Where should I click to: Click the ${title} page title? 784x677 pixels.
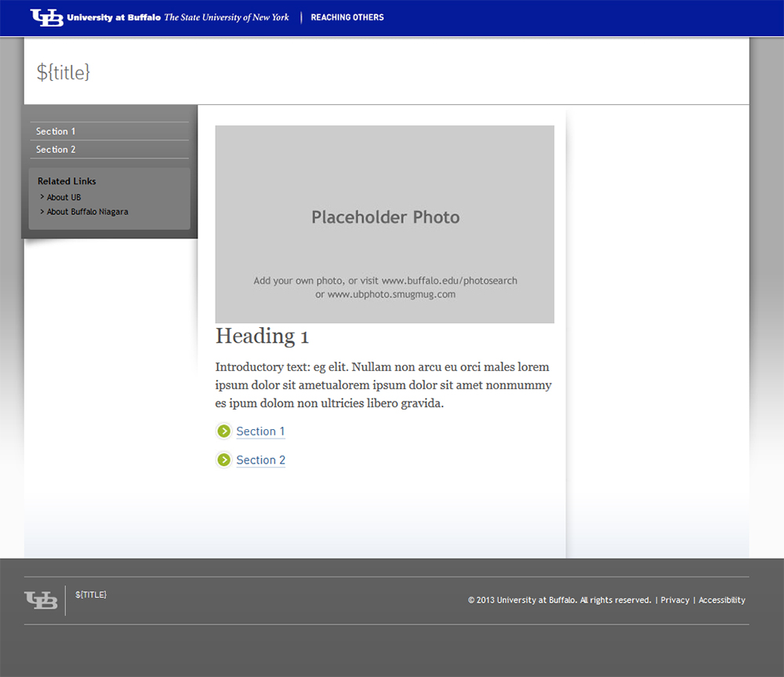click(x=64, y=72)
